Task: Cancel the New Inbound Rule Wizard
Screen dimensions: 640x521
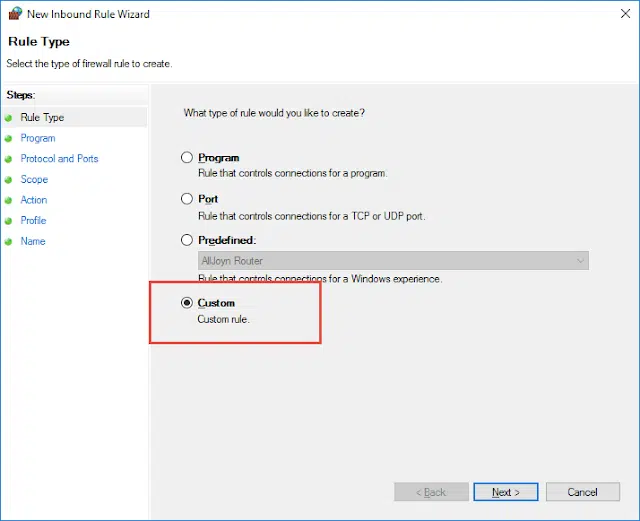Action: pos(582,492)
